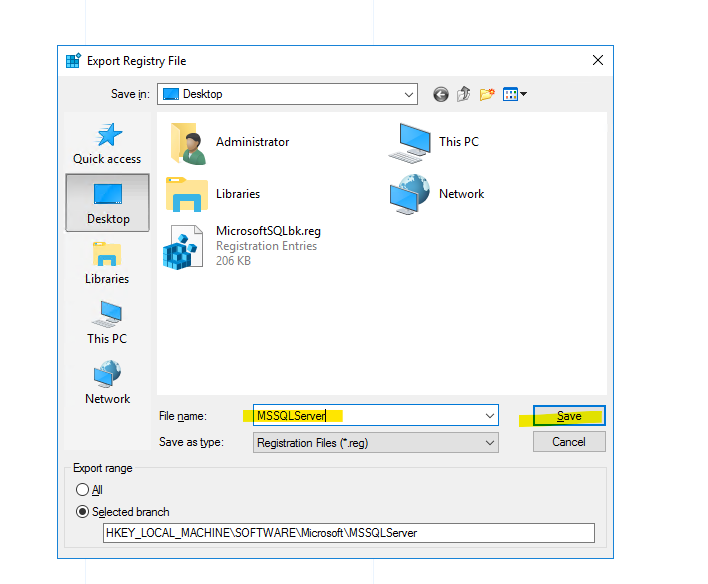Viewport: 708px width, 584px height.
Task: Select the MicrosoftSQLbk.reg file icon
Action: (x=183, y=247)
